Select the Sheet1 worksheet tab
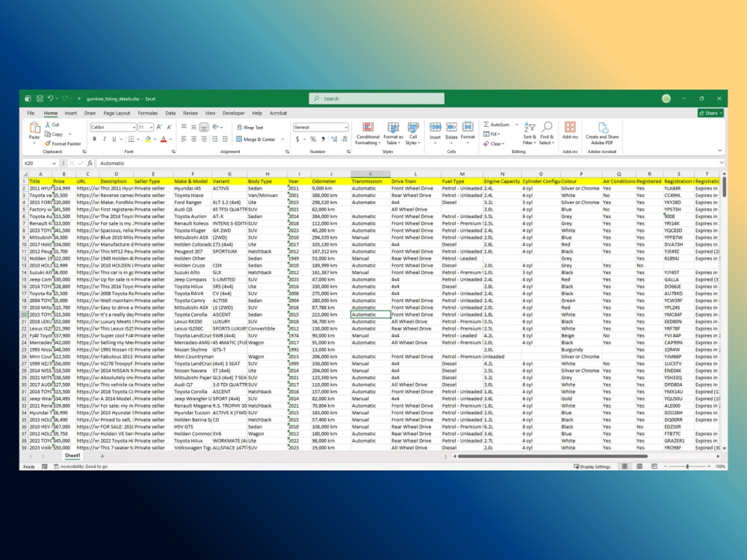Image resolution: width=747 pixels, height=560 pixels. coord(72,455)
